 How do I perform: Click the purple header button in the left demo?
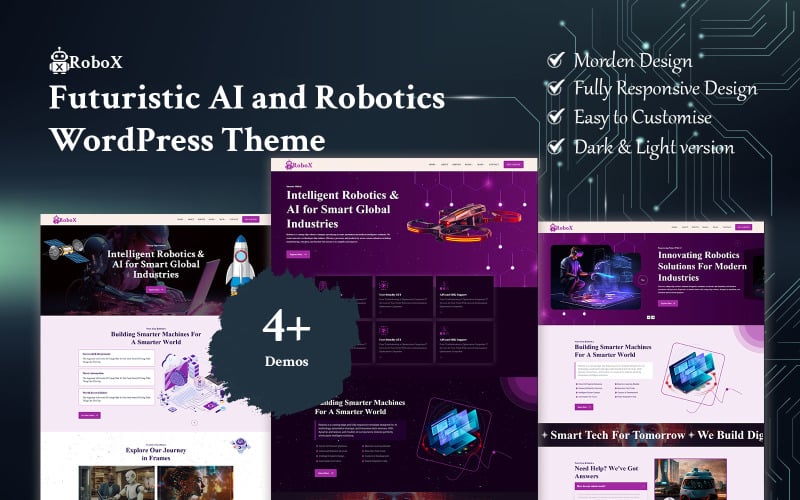pyautogui.click(x=250, y=219)
